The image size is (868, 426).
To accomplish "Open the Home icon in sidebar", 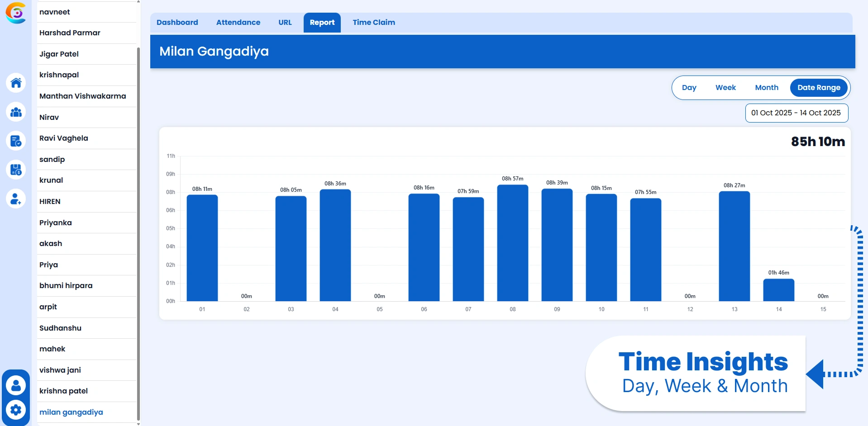I will pos(16,83).
